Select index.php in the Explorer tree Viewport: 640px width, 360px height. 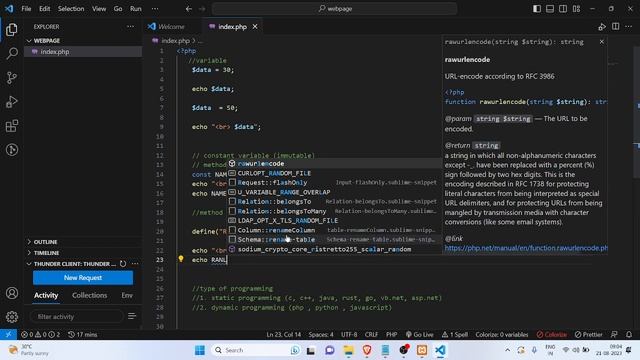point(83,52)
